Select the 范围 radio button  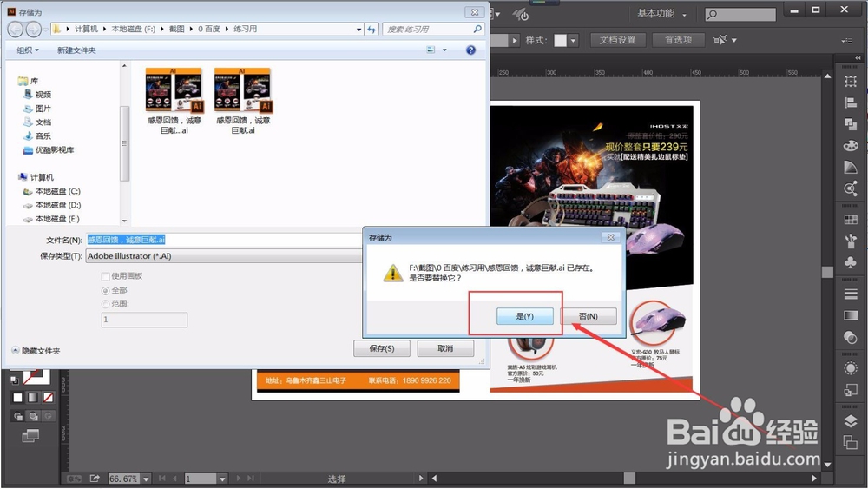pos(105,304)
